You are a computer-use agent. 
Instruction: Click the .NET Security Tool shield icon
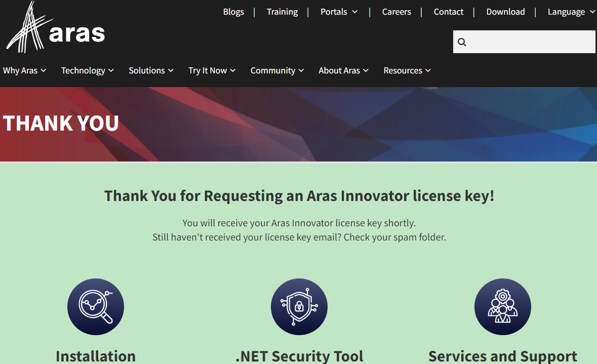pyautogui.click(x=299, y=306)
